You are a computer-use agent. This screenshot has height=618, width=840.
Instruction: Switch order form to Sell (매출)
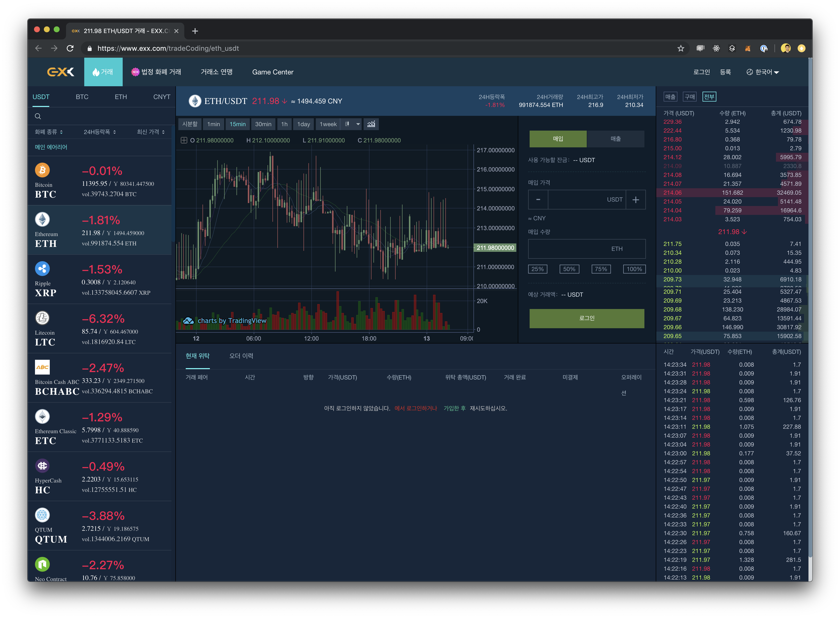tap(616, 139)
